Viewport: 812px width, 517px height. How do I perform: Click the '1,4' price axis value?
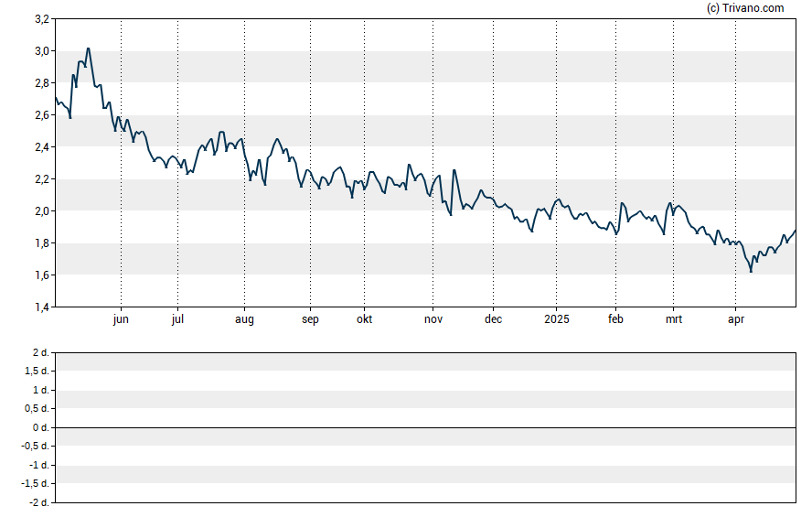click(42, 307)
